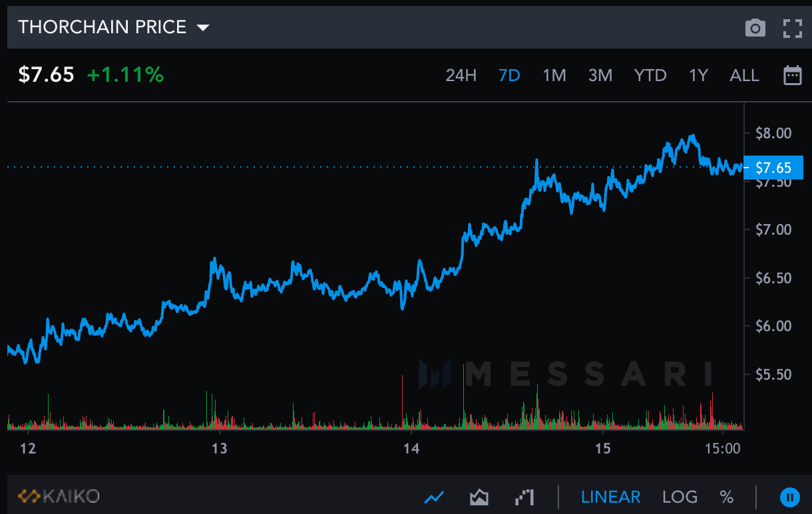
Task: Enter fullscreen mode for the chart
Action: pos(792,28)
